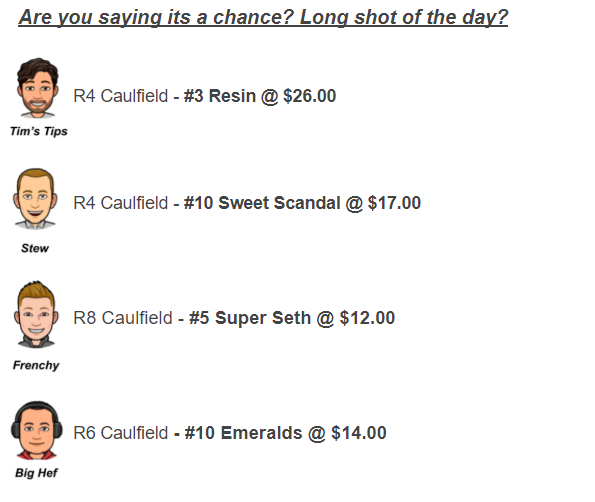
Task: Open the 'Long shot of the day?' heading
Action: click(x=404, y=17)
